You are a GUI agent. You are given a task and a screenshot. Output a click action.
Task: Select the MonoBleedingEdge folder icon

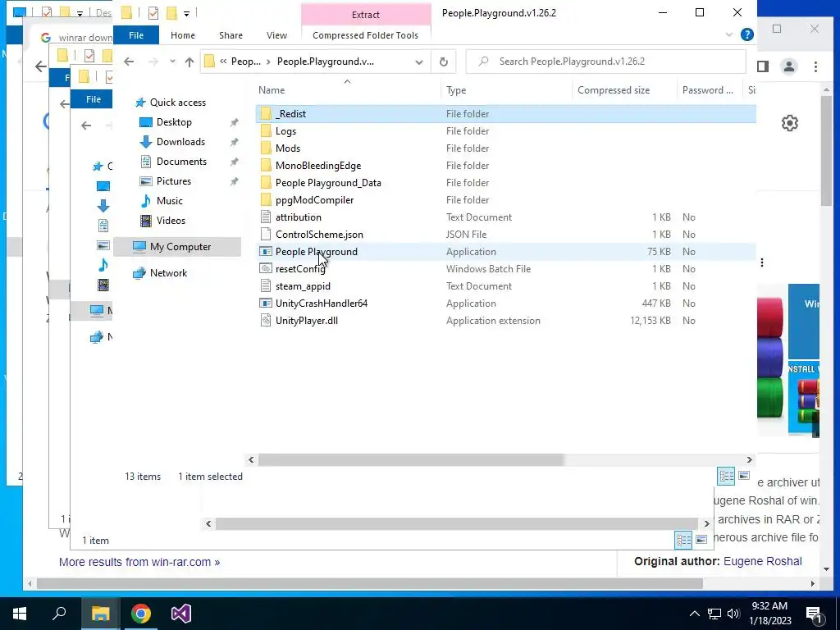click(266, 166)
